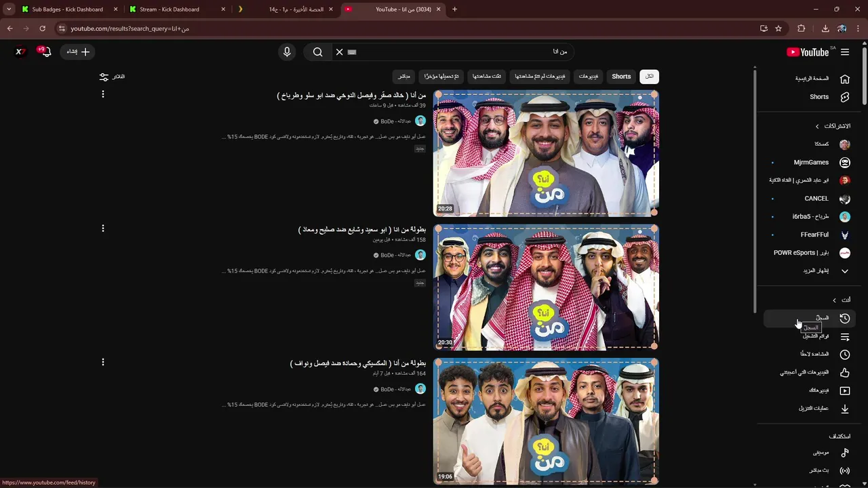This screenshot has height=488, width=868.
Task: Select the unwatched videos filter chip
Action: pos(540,77)
